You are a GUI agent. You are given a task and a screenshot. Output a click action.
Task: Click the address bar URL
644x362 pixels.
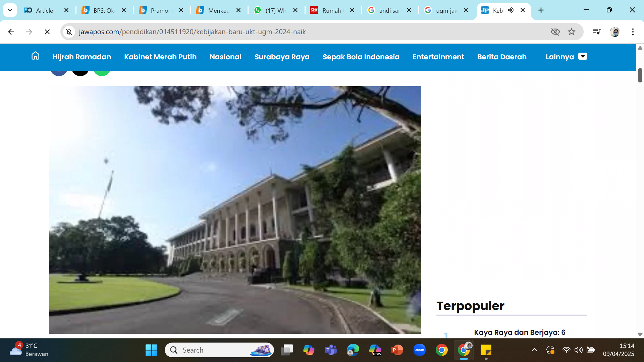tap(192, 32)
